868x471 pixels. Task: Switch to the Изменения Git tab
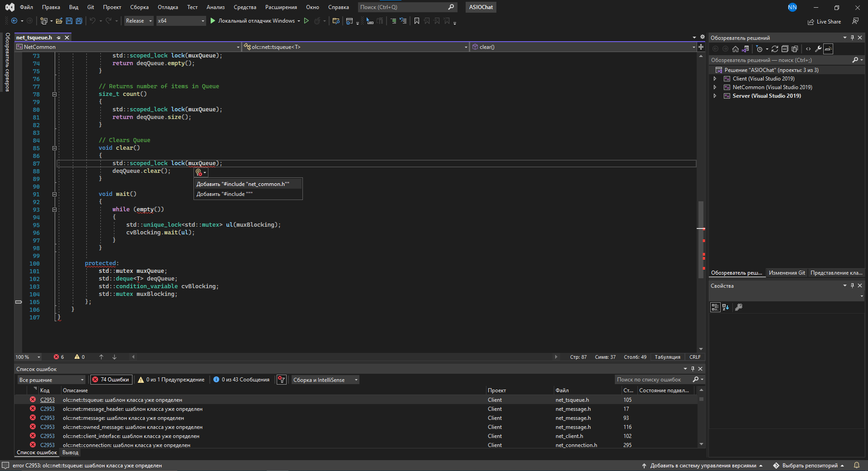click(787, 272)
